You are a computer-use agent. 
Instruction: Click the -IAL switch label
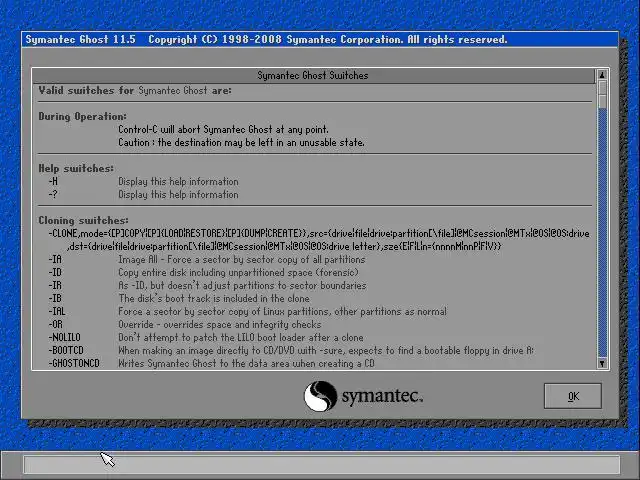pyautogui.click(x=57, y=312)
